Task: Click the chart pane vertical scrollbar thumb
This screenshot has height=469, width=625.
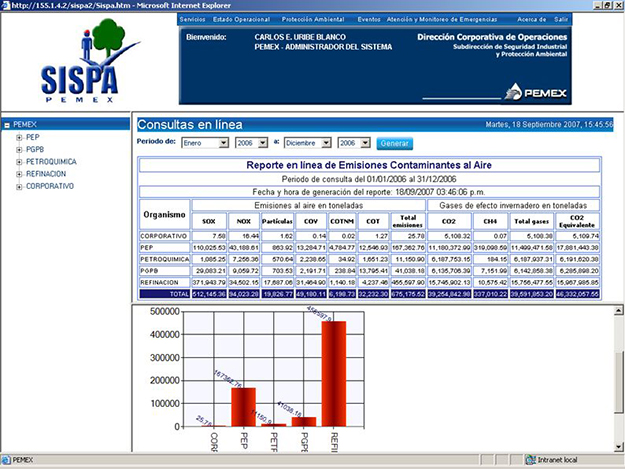Action: [x=619, y=383]
